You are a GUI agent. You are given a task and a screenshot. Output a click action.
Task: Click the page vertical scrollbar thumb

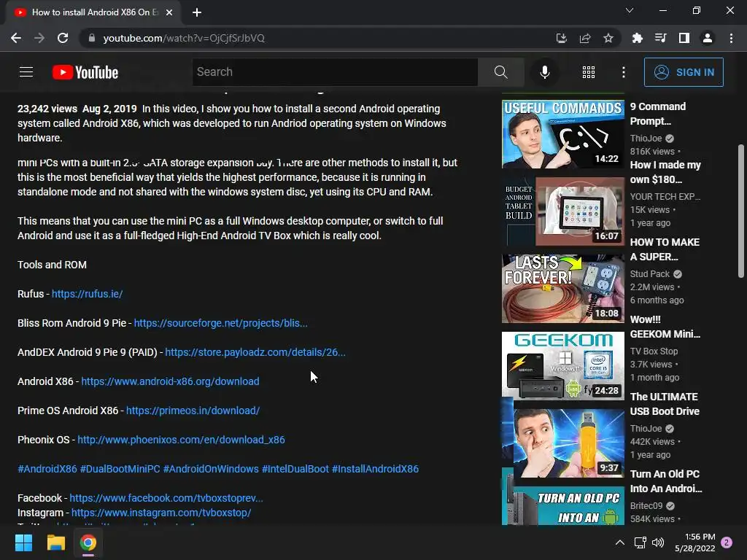point(741,211)
